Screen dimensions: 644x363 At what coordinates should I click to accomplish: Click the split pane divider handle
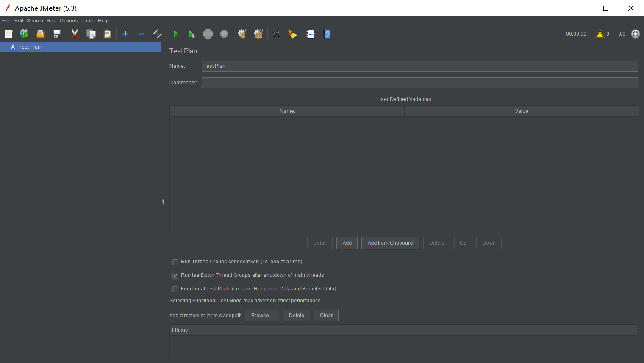[x=163, y=202]
